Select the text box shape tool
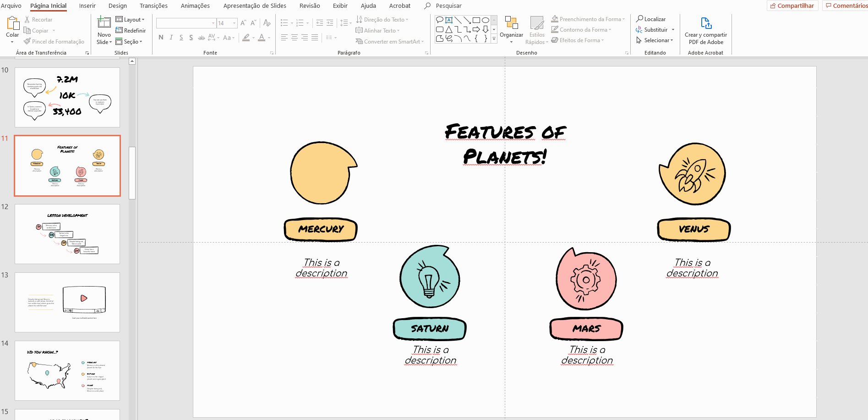 (x=449, y=20)
